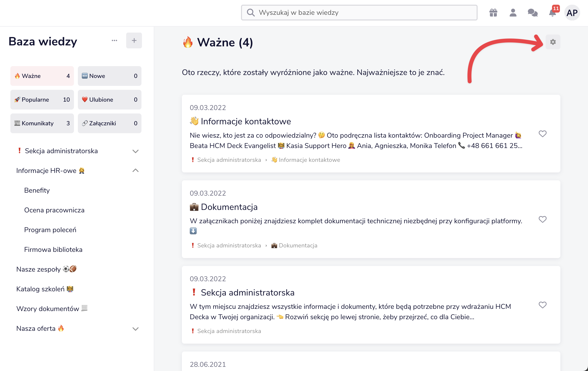Open the Informacje kontaktowe article title
Image resolution: width=588 pixels, height=371 pixels.
[x=245, y=121]
